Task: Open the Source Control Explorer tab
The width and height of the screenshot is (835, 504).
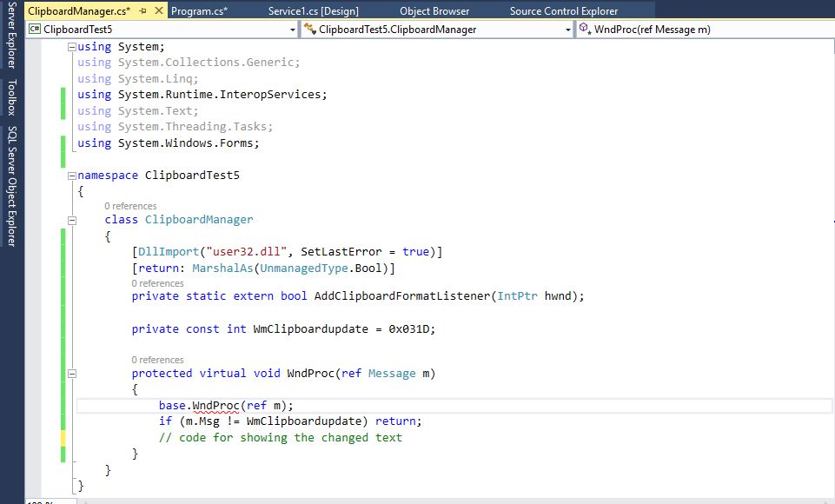Action: [x=564, y=10]
